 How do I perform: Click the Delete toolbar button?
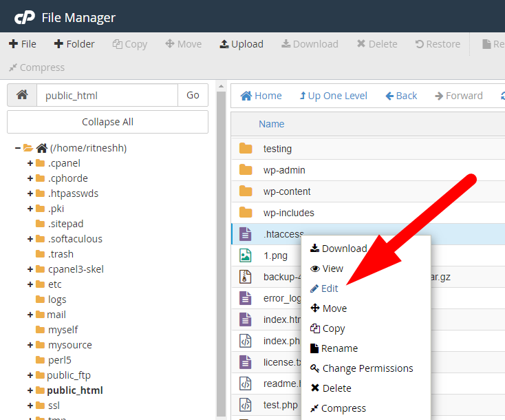(377, 44)
